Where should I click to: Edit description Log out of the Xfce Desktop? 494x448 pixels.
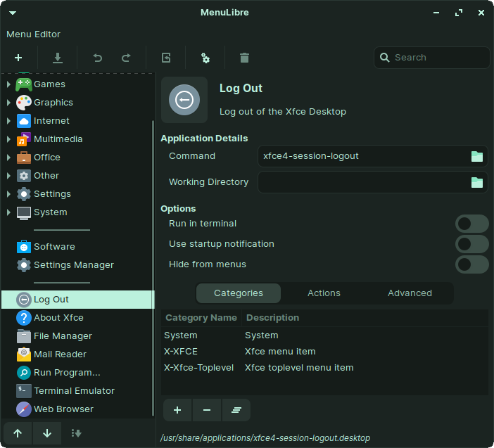283,112
